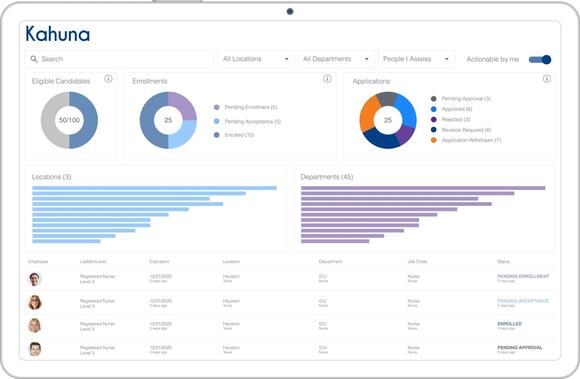Click the purple Applications donut segment

pos(406,135)
